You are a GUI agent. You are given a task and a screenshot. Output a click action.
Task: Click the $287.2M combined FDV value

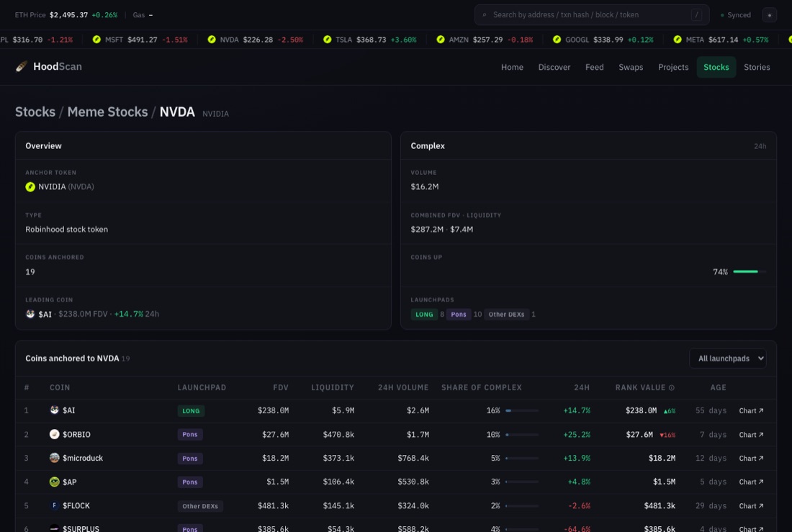pos(427,229)
